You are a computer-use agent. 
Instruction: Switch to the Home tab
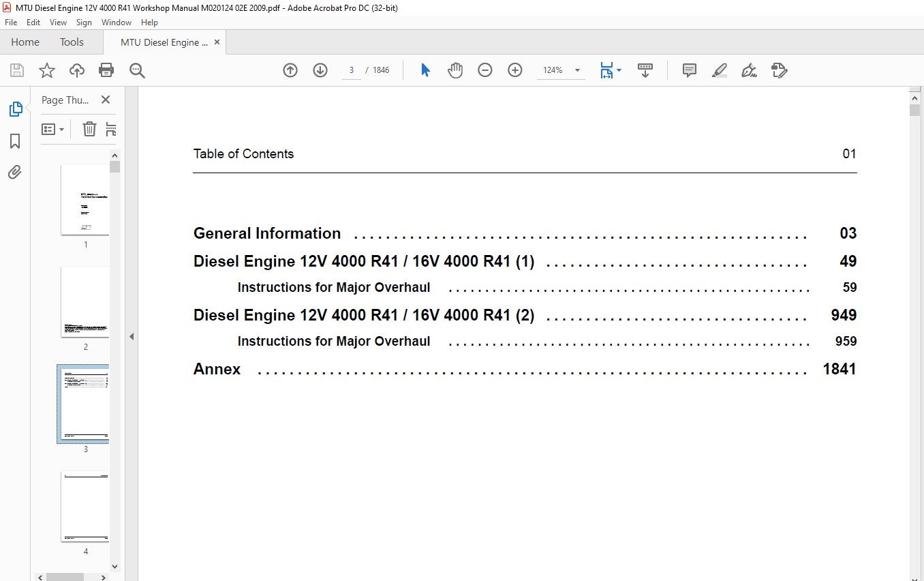pyautogui.click(x=25, y=42)
